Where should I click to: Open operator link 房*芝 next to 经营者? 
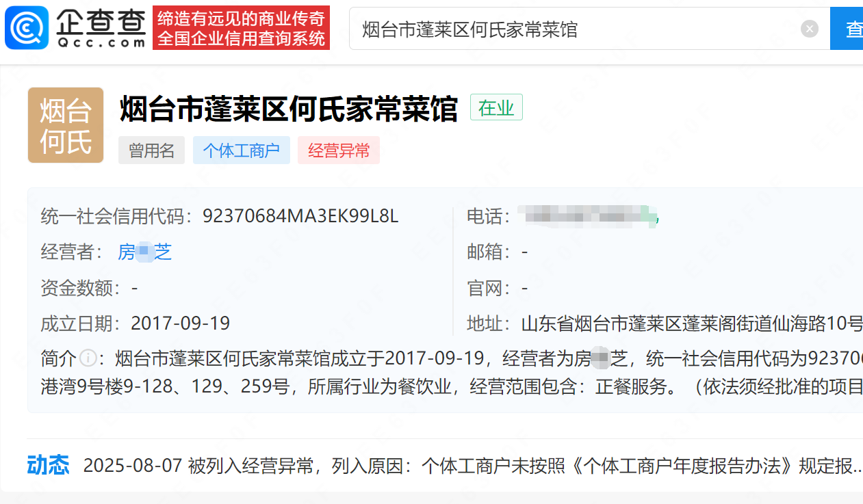[x=144, y=252]
